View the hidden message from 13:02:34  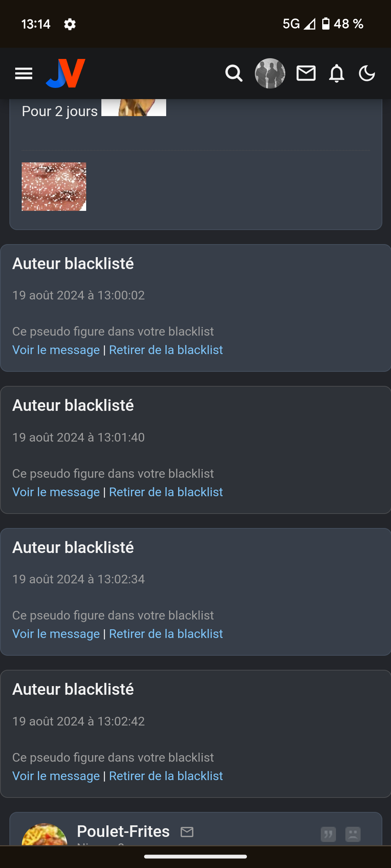point(56,634)
